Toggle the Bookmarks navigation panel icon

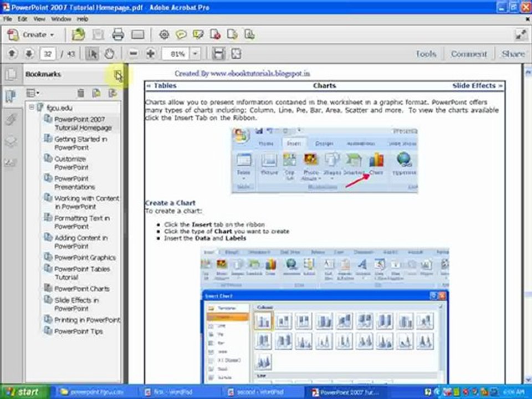(11, 96)
